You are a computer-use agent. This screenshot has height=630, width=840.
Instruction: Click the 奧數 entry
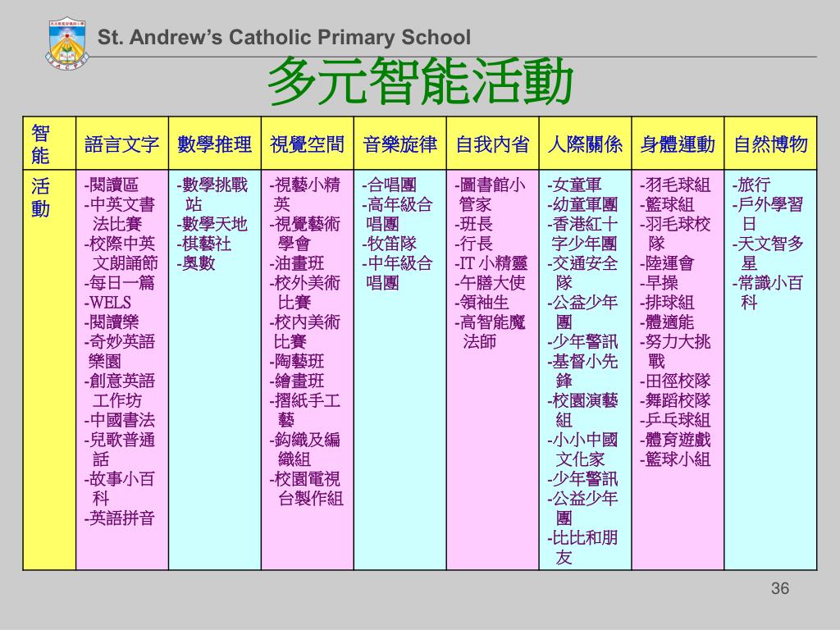196,263
